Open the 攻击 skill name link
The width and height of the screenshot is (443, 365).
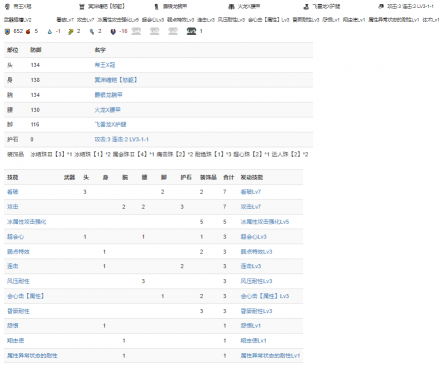(13, 207)
